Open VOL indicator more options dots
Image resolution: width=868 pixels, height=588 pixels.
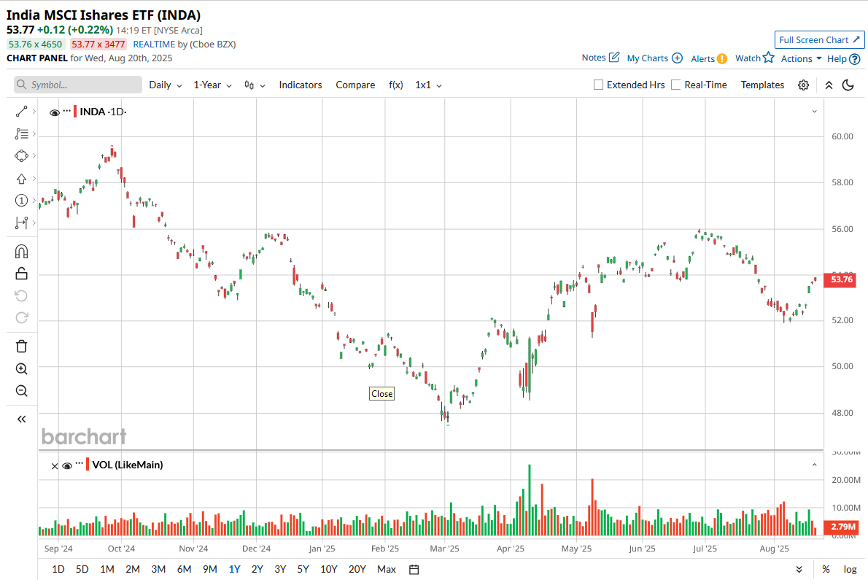(x=80, y=463)
